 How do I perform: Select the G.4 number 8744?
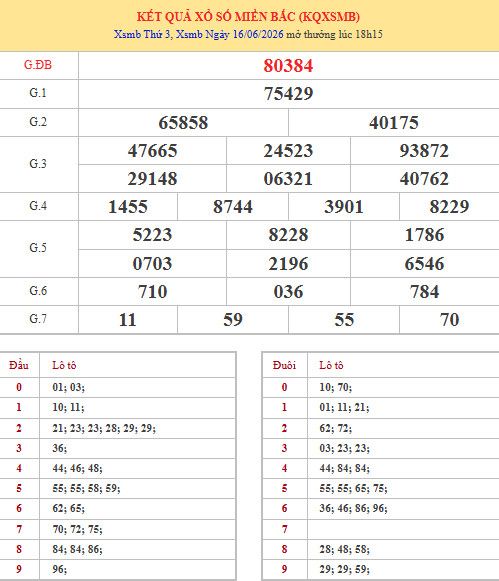tap(233, 207)
